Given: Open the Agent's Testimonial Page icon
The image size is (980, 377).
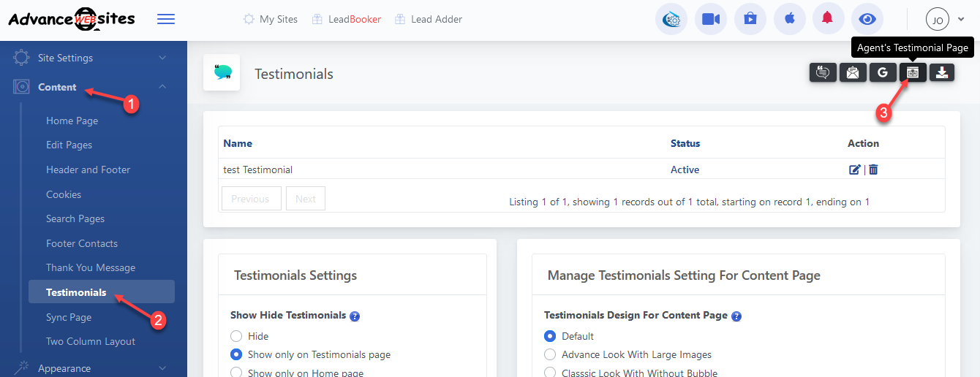Looking at the screenshot, I should pos(912,72).
